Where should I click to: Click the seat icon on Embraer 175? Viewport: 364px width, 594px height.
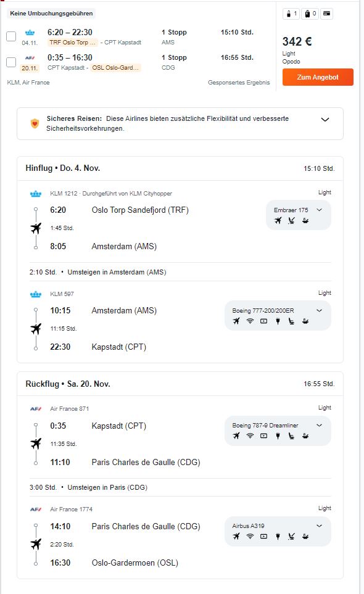click(x=291, y=220)
